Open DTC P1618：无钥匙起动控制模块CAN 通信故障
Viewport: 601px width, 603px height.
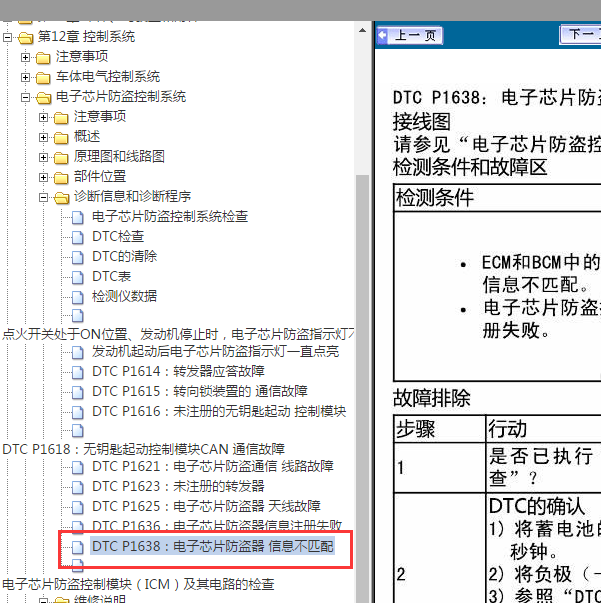tap(143, 449)
